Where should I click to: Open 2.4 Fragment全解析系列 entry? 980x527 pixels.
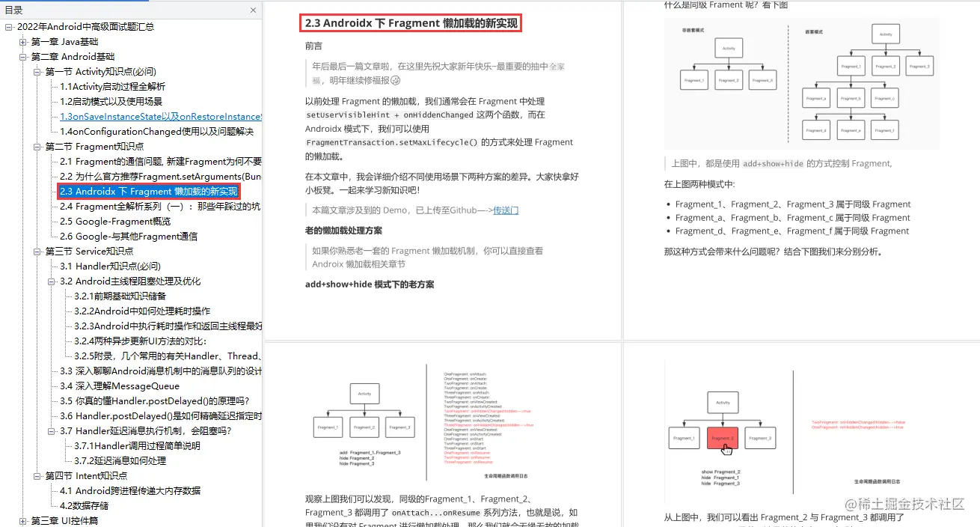pos(160,207)
